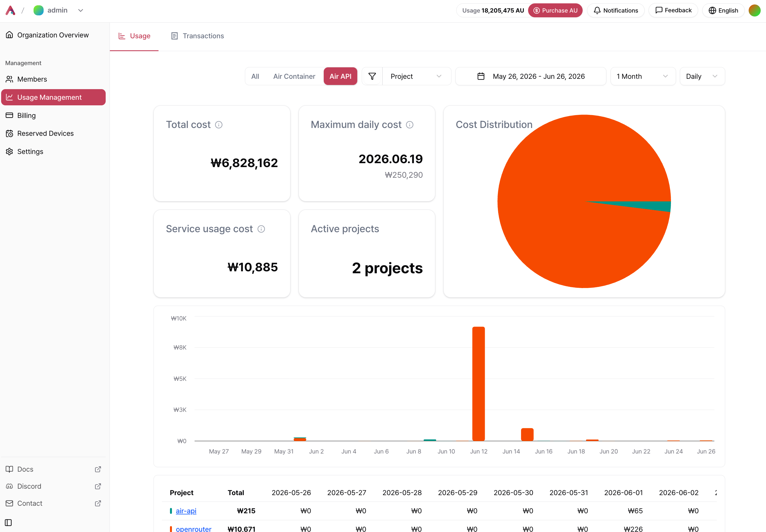Select the All filter segment

coord(255,76)
